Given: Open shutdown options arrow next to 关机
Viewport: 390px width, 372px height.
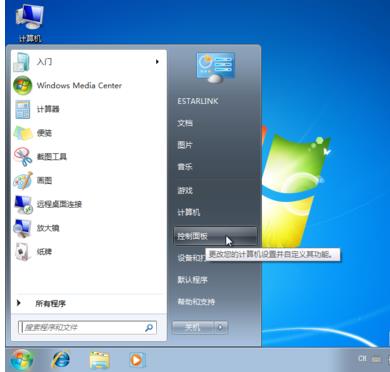Looking at the screenshot, I should (220, 328).
